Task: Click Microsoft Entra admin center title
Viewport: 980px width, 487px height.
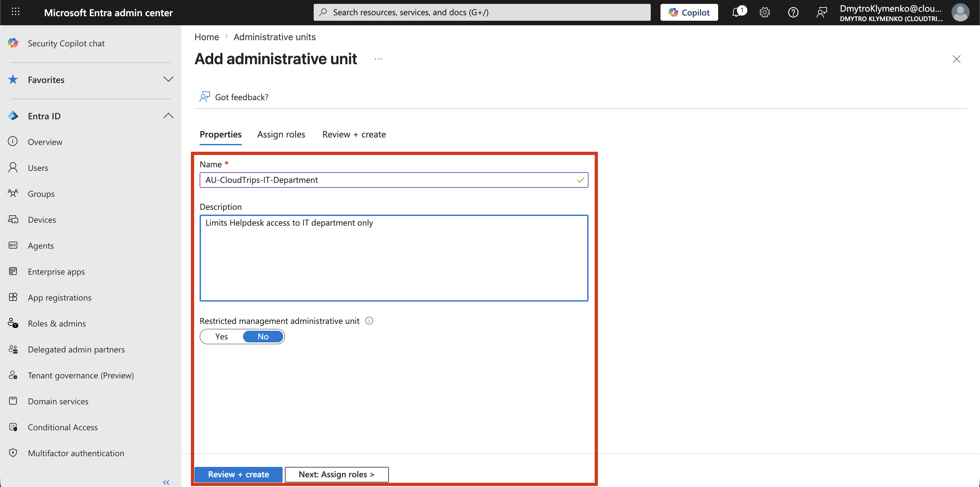Action: point(109,13)
